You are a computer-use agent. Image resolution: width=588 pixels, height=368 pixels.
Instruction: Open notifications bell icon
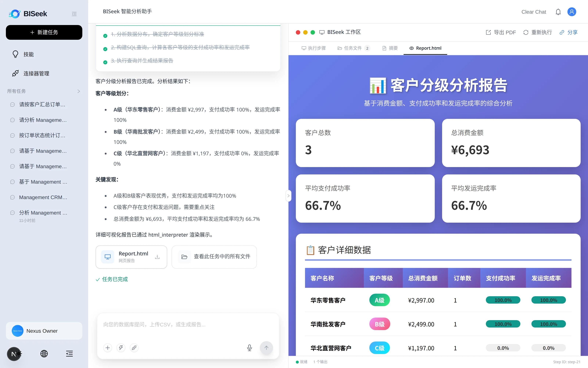tap(558, 12)
